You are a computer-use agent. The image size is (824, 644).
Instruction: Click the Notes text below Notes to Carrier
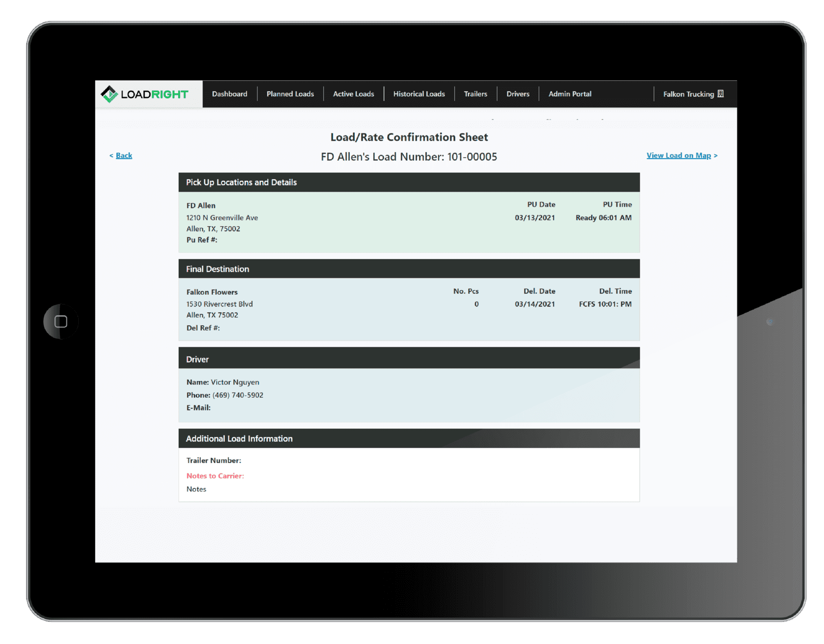[196, 489]
